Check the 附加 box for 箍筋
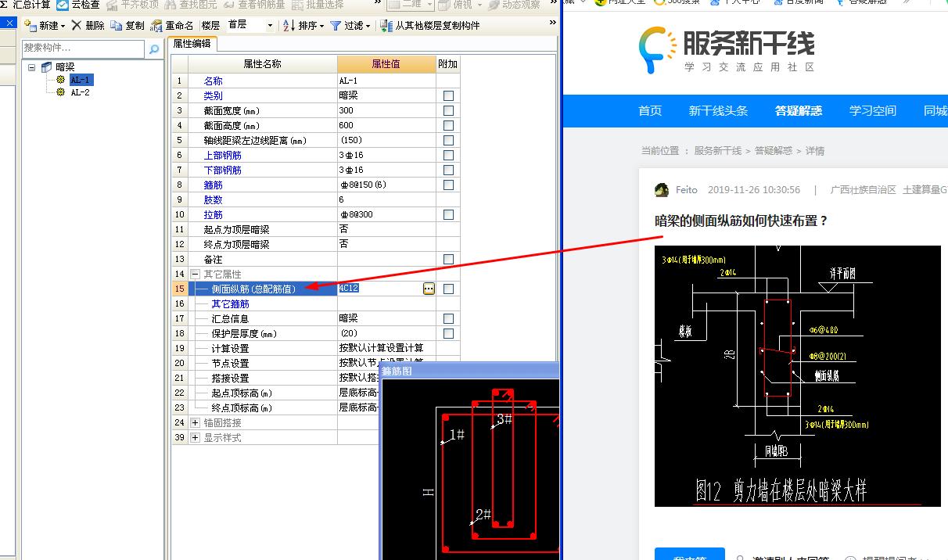The height and width of the screenshot is (560, 948). coord(448,185)
